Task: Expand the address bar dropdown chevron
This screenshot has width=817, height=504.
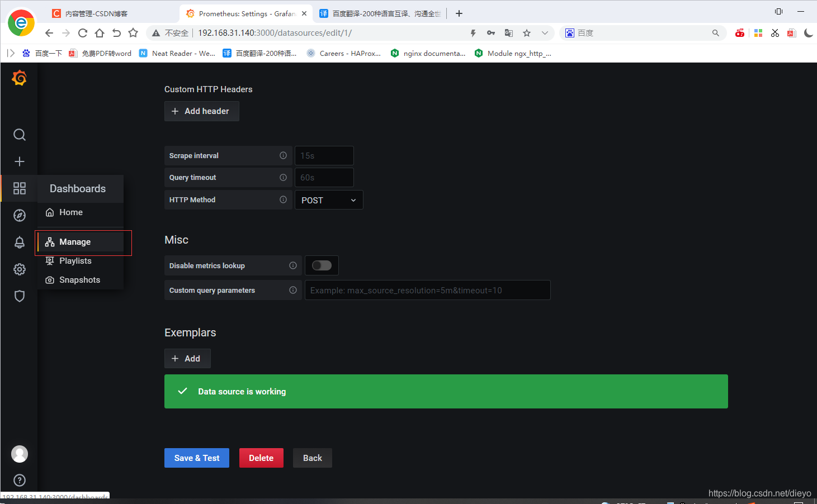Action: pyautogui.click(x=545, y=33)
